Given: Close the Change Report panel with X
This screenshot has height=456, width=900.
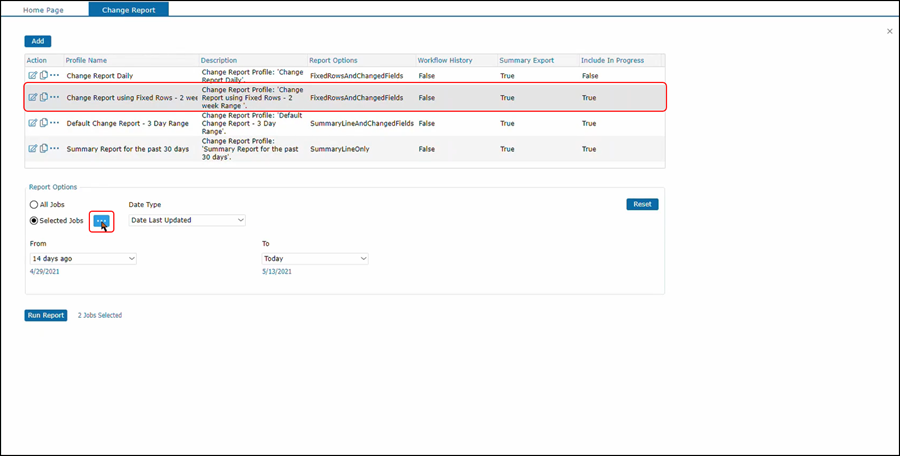Looking at the screenshot, I should [x=890, y=32].
